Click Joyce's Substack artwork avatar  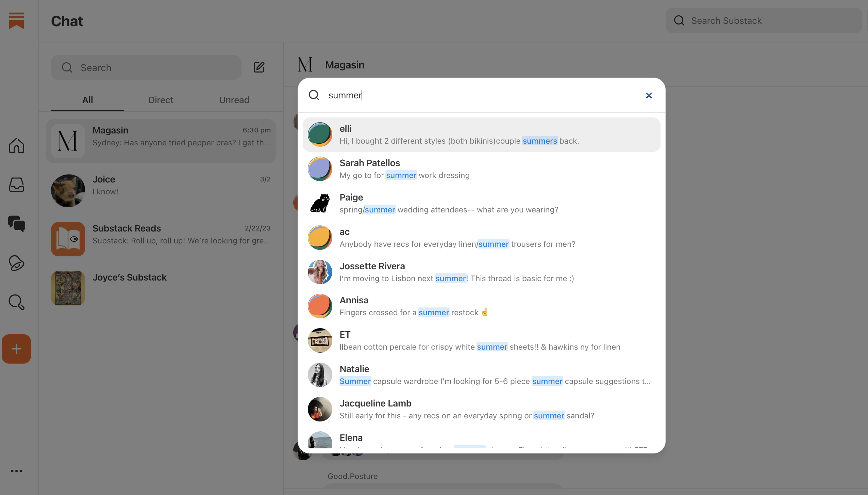68,288
